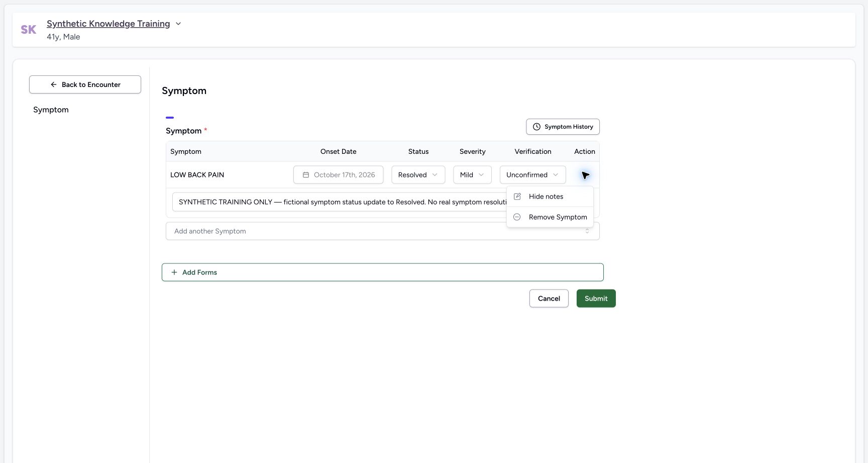868x463 pixels.
Task: Click calendar icon in onset date field
Action: (306, 175)
